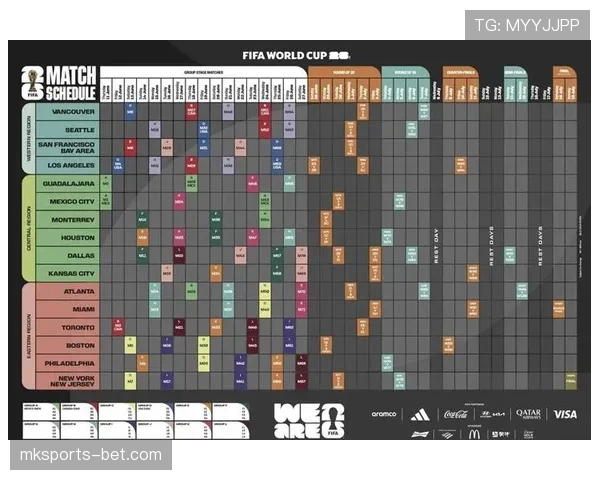Click the VISA logo
This screenshot has width=600, height=480.
click(565, 414)
